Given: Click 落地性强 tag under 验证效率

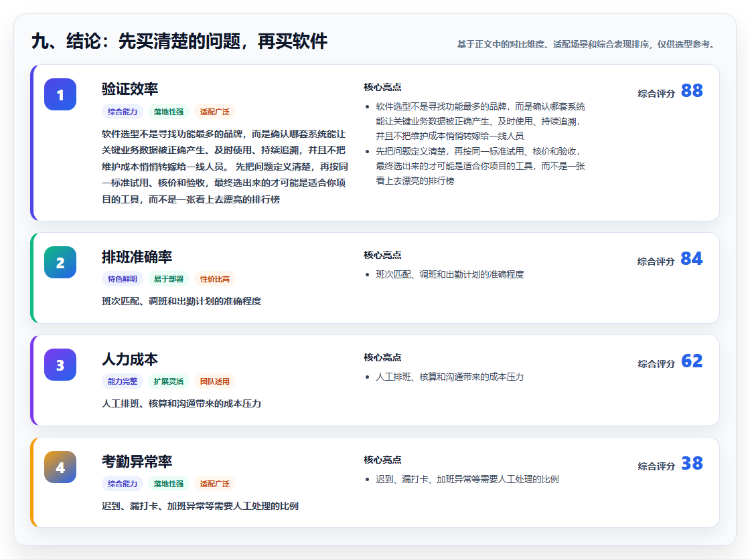Looking at the screenshot, I should pyautogui.click(x=168, y=112).
